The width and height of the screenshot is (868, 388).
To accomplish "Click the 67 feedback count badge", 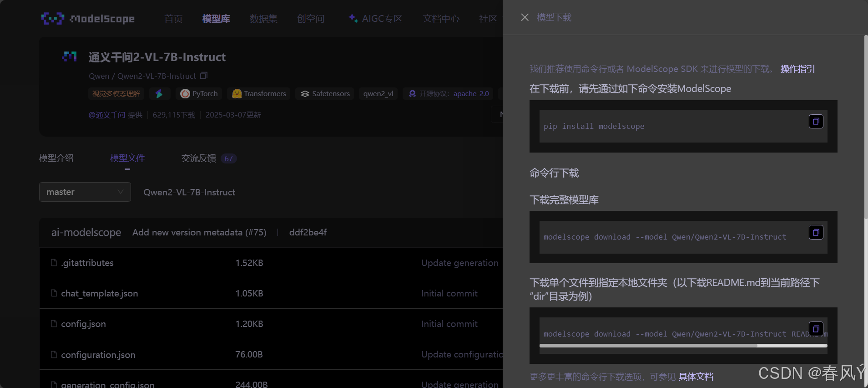I will click(228, 158).
